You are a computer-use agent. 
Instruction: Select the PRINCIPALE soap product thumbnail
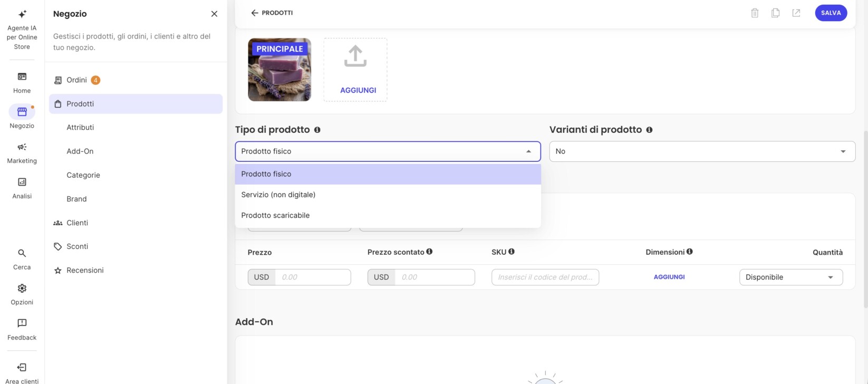click(x=279, y=70)
